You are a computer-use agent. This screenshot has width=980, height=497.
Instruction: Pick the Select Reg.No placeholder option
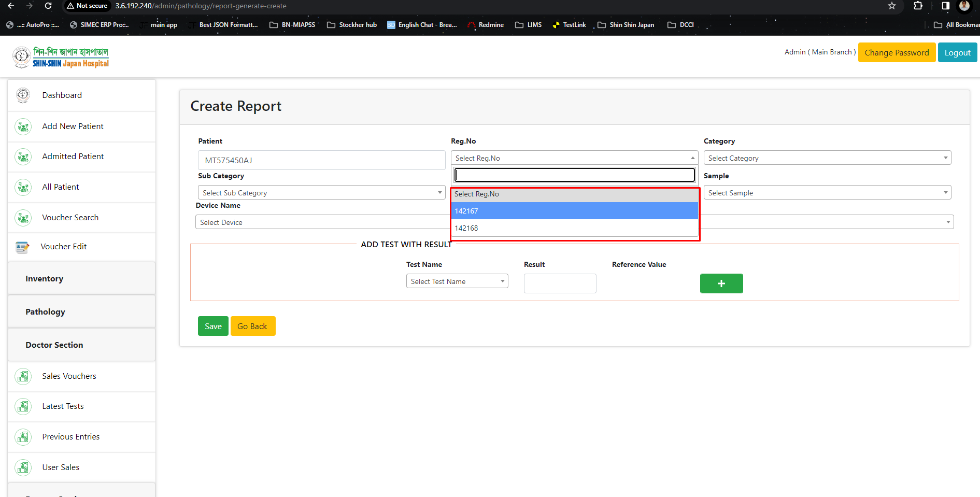[575, 194]
